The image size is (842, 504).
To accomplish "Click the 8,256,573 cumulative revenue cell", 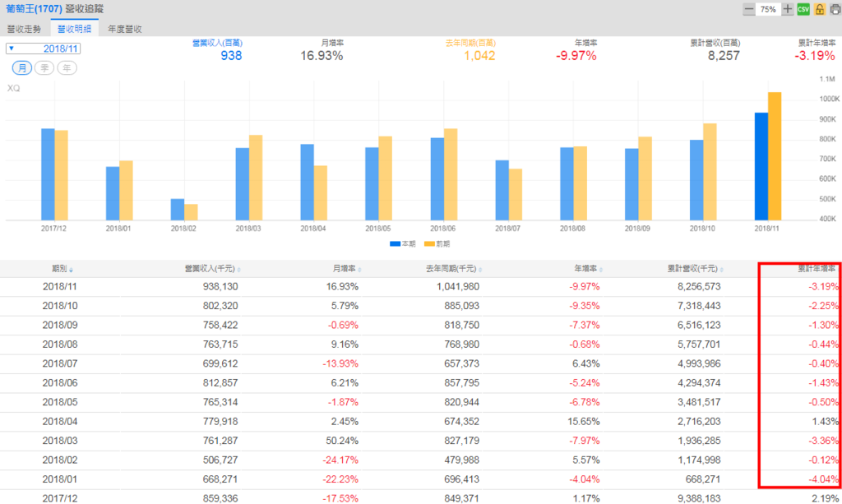I will point(699,287).
